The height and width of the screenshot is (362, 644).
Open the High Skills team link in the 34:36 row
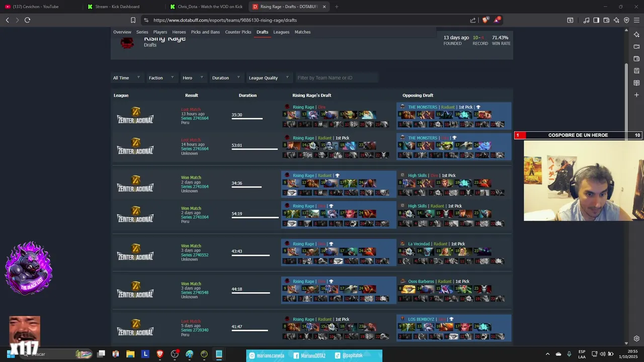pos(417,175)
